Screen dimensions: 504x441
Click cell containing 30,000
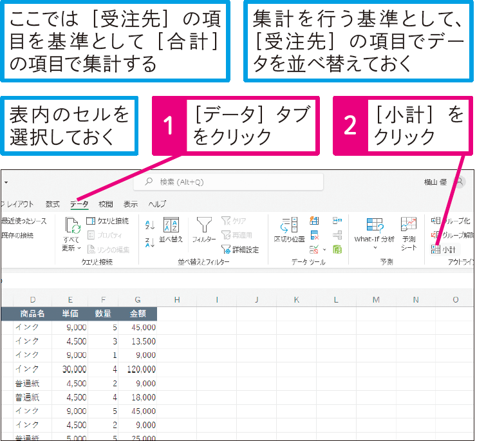coord(70,369)
